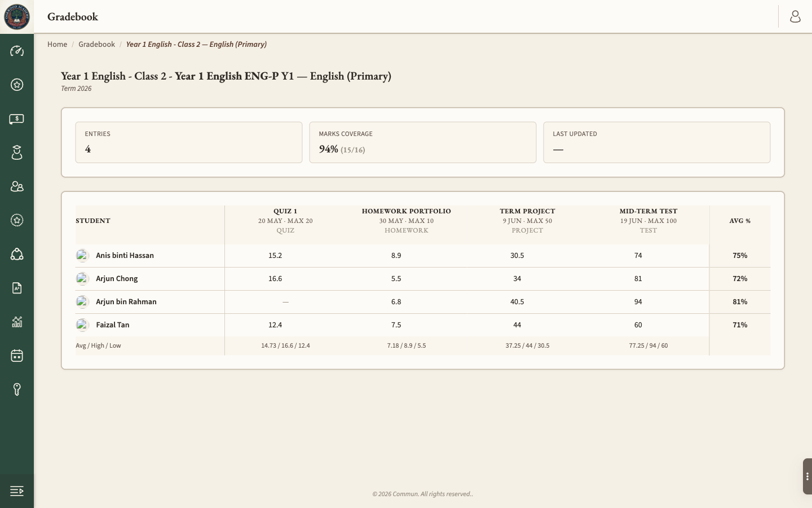Viewport: 812px width, 508px height.
Task: Click Anis's homework score 8.9
Action: [x=396, y=255]
